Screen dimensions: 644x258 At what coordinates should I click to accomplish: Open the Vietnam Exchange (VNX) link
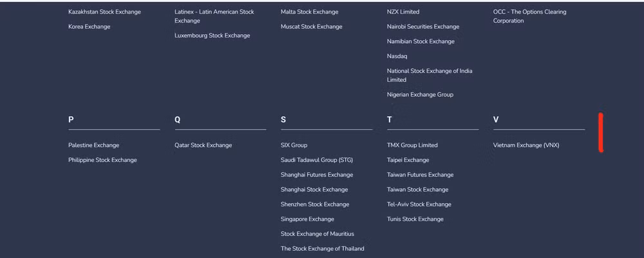tap(526, 145)
